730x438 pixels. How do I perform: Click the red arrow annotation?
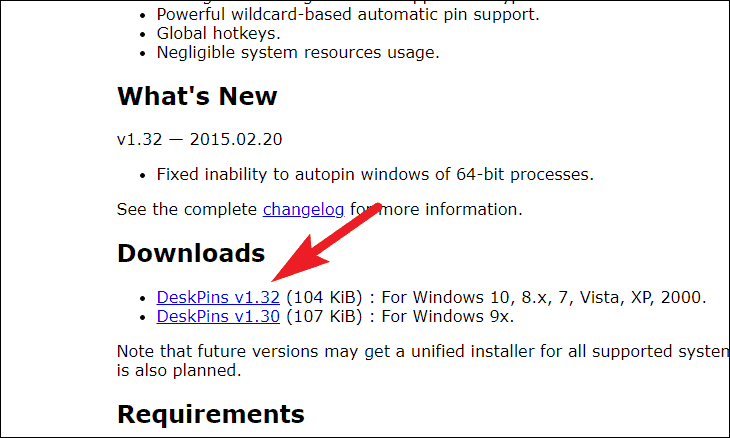point(326,242)
